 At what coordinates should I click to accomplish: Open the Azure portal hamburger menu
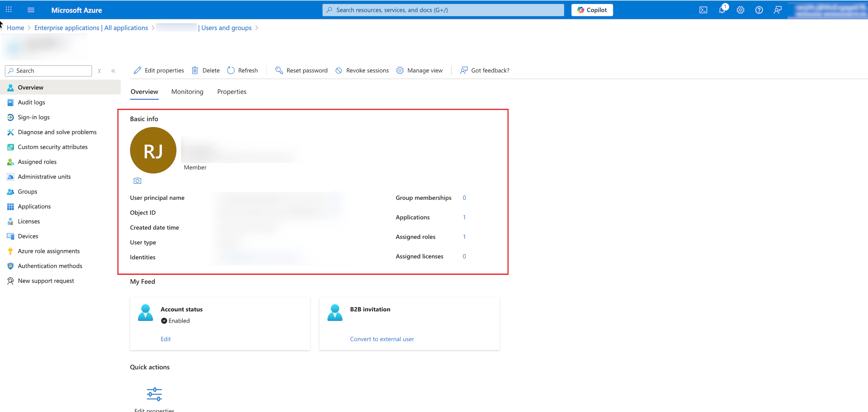[x=31, y=10]
